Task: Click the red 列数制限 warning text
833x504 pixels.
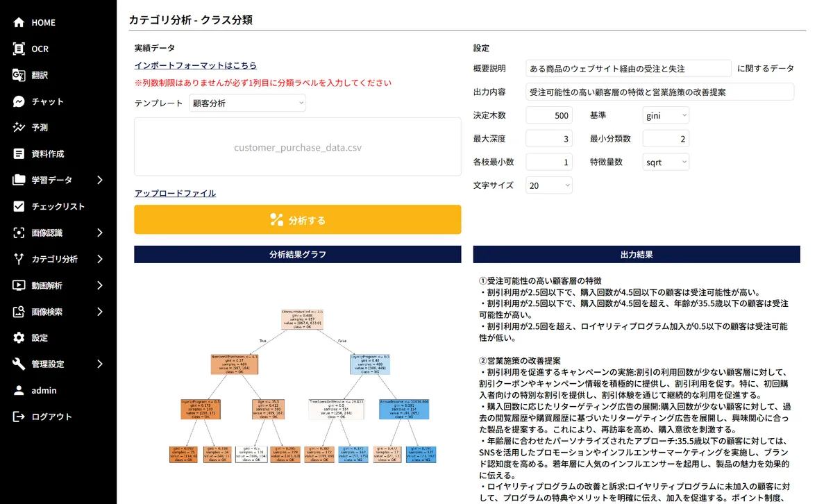Action: coord(263,83)
